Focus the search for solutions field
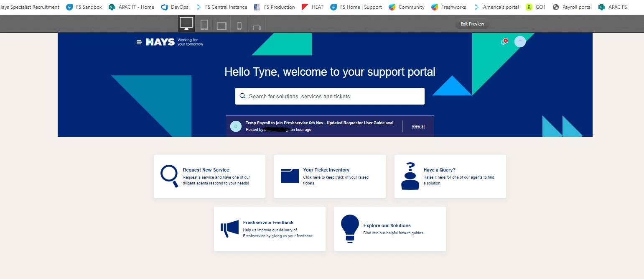The height and width of the screenshot is (279, 644). click(x=330, y=96)
